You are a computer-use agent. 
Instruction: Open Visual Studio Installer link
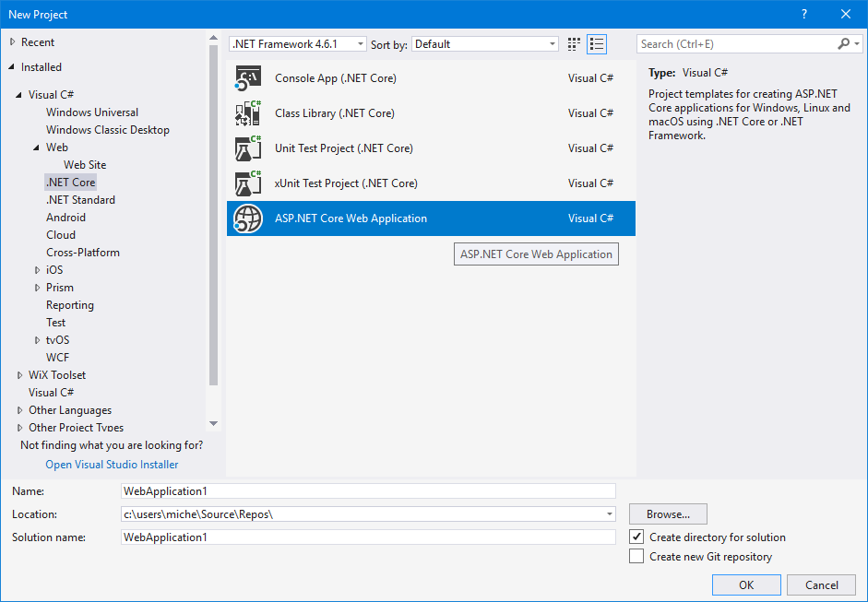112,465
